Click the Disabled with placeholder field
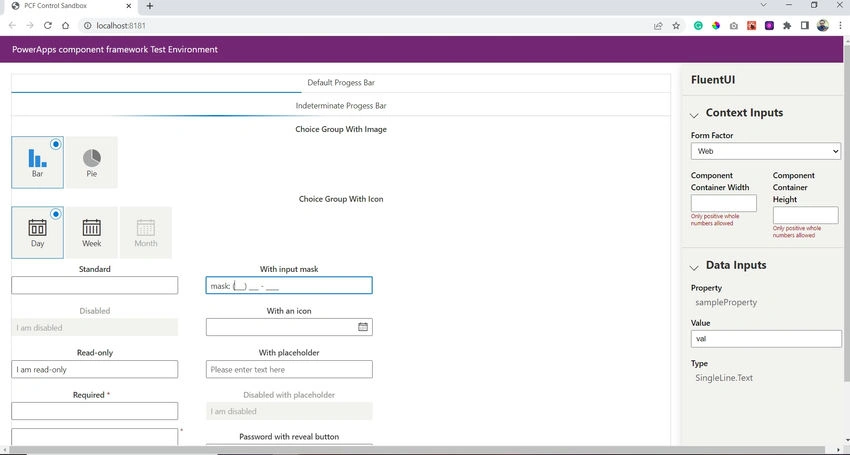The image size is (850, 455). coord(289,411)
